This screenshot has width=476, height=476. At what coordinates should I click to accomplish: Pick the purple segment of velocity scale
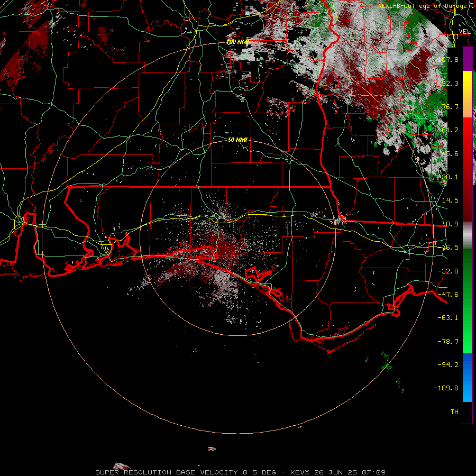(467, 59)
